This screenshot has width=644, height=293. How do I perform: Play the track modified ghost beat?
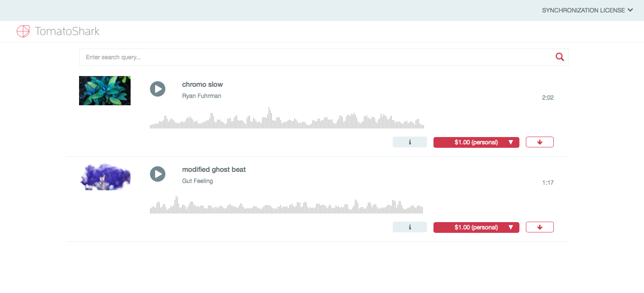click(x=158, y=174)
